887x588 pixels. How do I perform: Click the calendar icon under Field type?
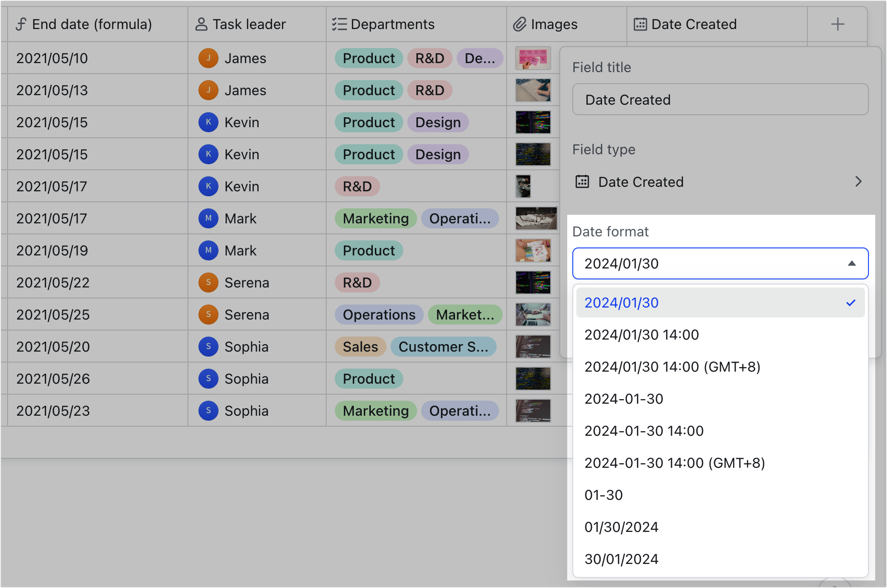pyautogui.click(x=582, y=181)
